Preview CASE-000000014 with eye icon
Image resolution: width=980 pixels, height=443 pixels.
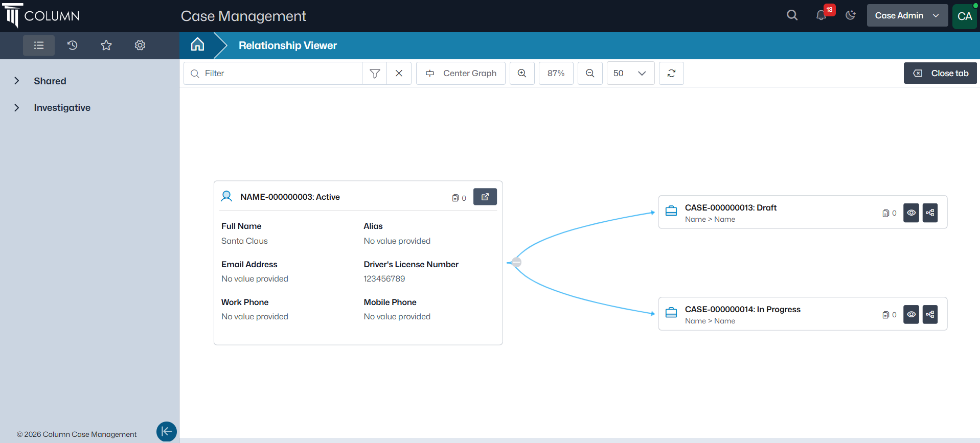coord(911,315)
